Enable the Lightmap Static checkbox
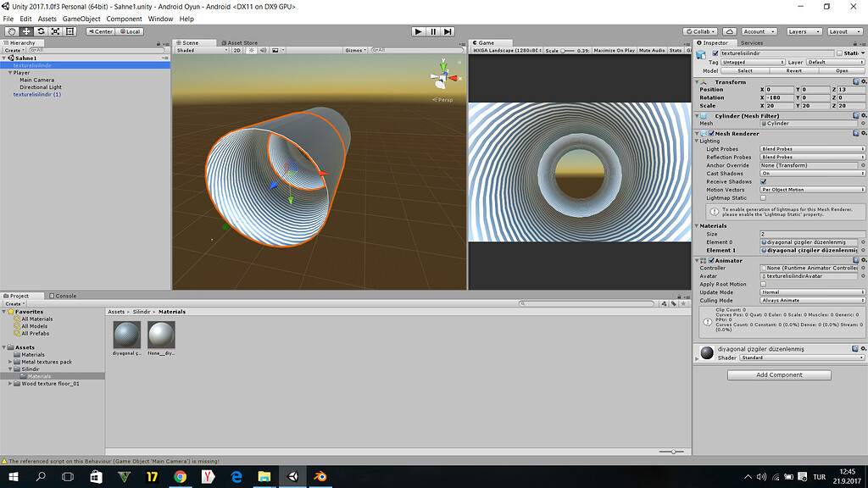The height and width of the screenshot is (488, 868). (x=763, y=197)
